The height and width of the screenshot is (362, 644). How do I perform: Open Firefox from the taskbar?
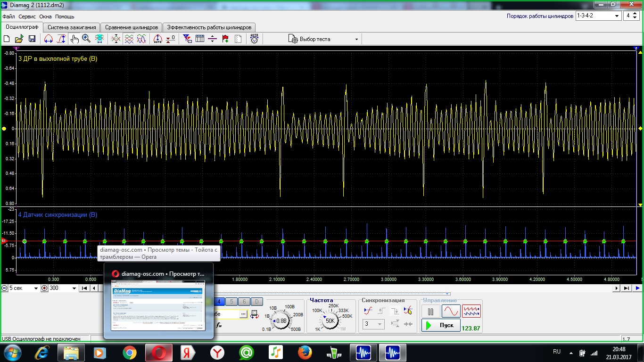305,352
